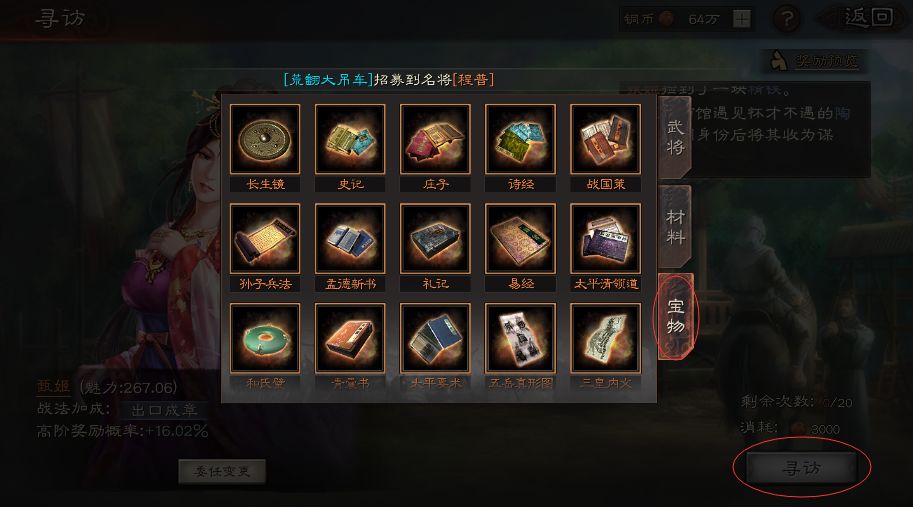This screenshot has width=913, height=507.
Task: Open the 宝物 tab
Action: [675, 316]
